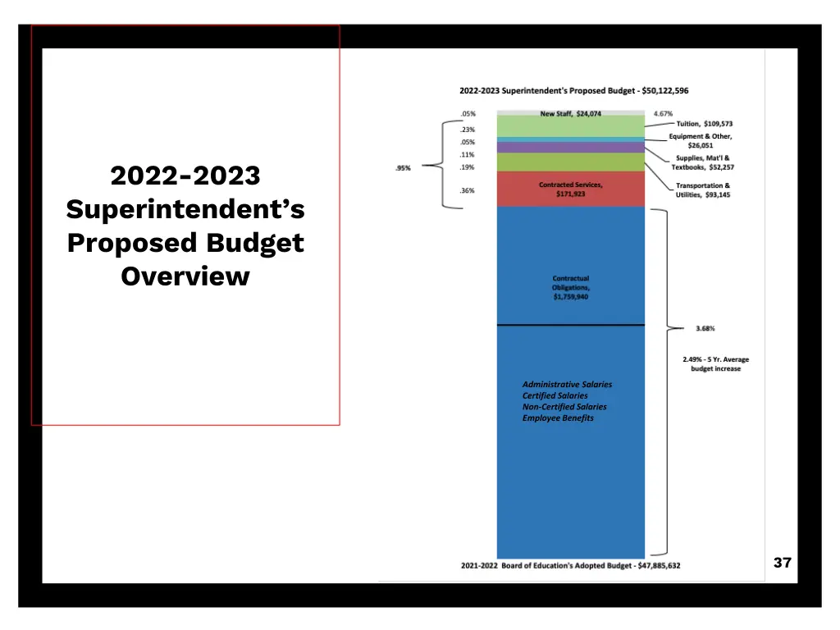Click the '.95%' bracket label
Image resolution: width=840 pixels, height=630 pixels.
coord(403,168)
